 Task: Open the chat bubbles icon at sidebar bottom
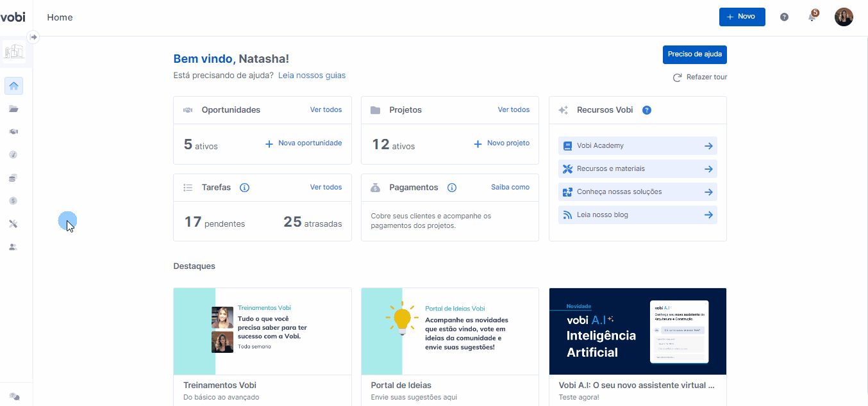pos(14,396)
